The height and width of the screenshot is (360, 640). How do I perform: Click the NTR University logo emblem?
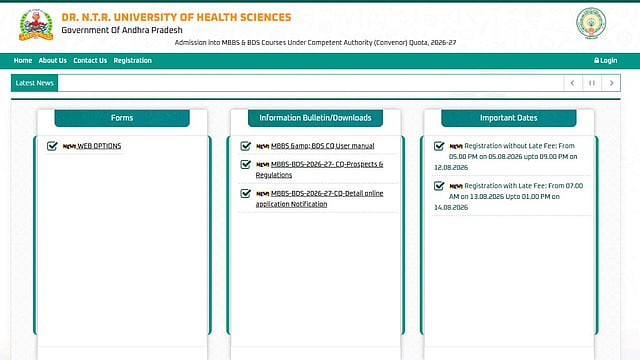click(36, 25)
